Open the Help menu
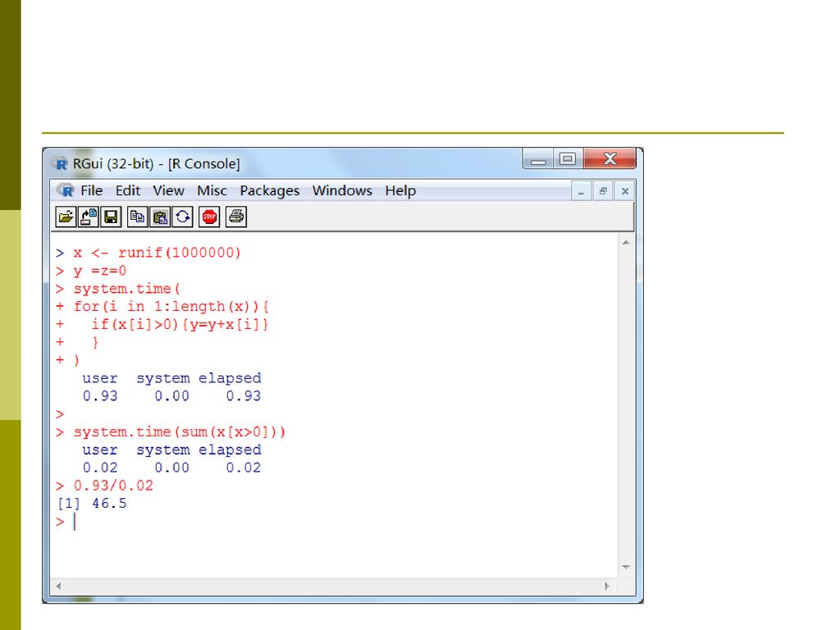Image resolution: width=840 pixels, height=630 pixels. coord(400,190)
